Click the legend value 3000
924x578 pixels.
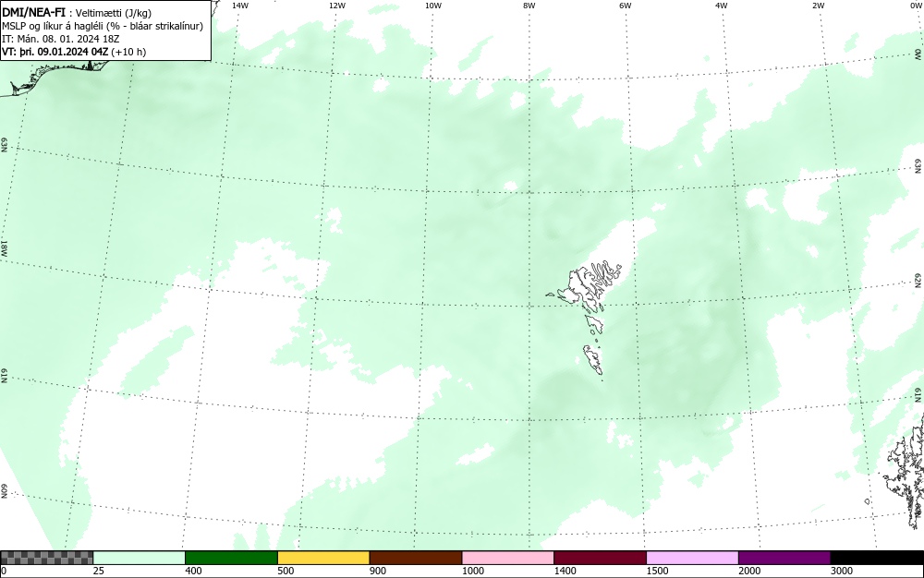[x=842, y=571]
